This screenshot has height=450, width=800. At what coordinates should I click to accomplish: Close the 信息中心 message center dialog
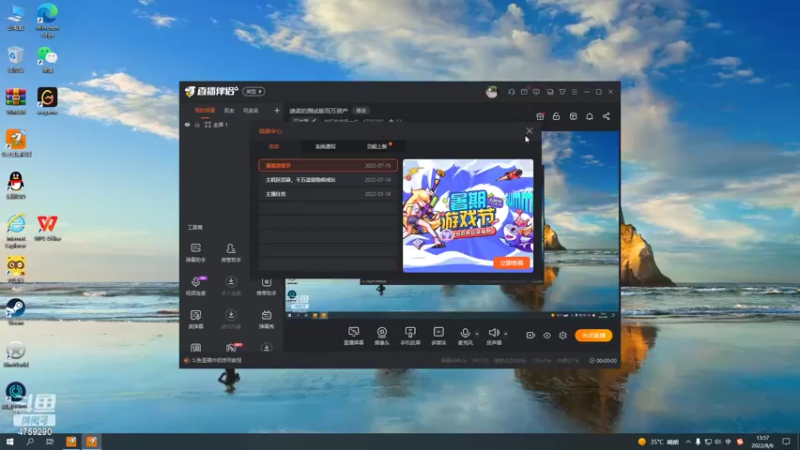529,131
